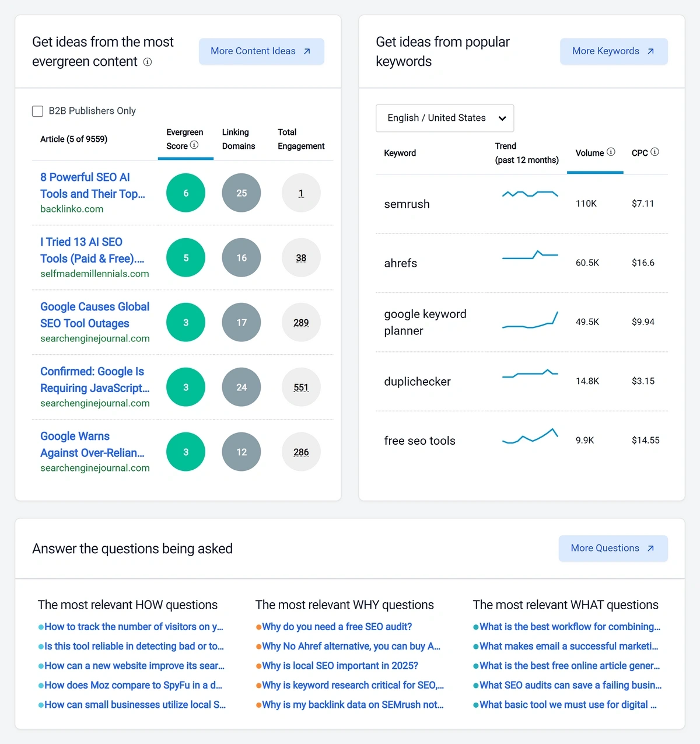Sort by Linking Domains column
The image size is (700, 744).
coord(239,139)
